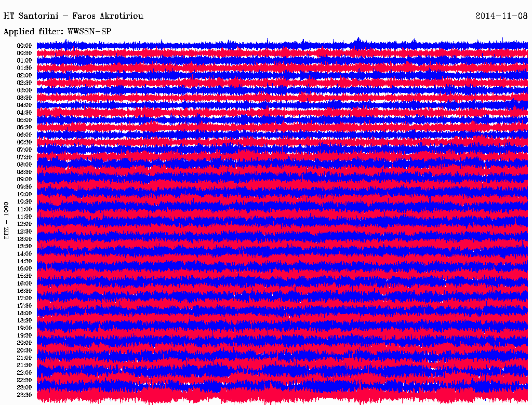
Task: Select the 17:30 time label
Action: tap(24, 306)
